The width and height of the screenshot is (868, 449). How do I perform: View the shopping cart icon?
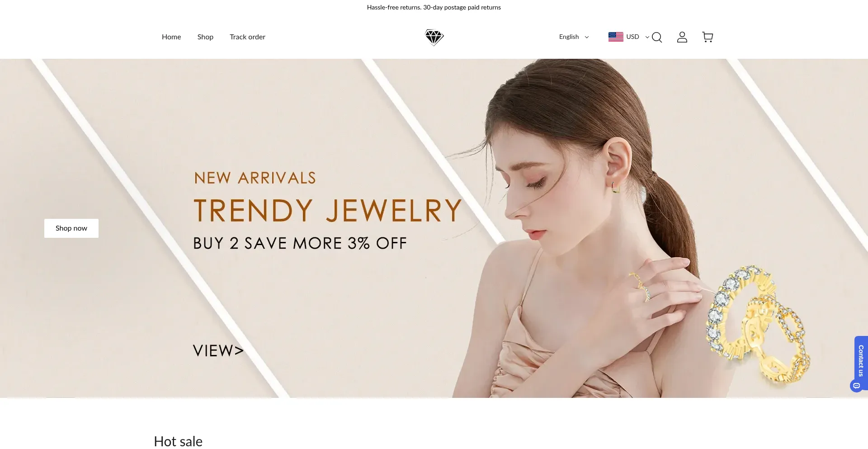708,37
